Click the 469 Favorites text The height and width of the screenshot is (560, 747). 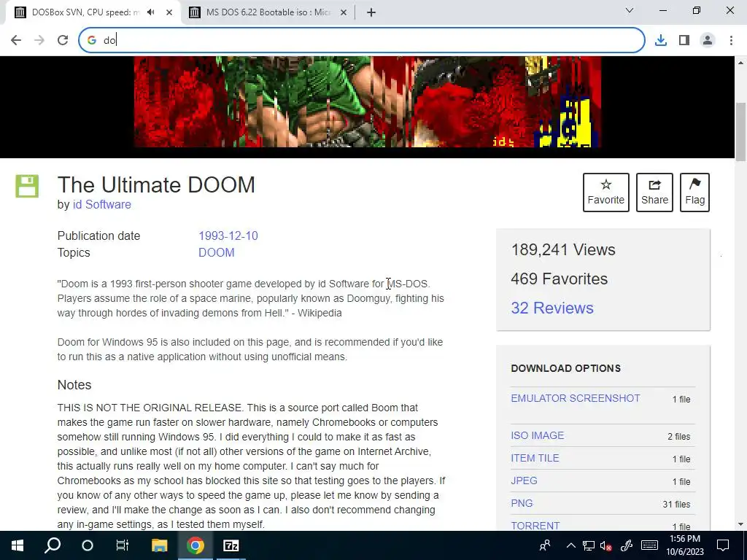560,279
